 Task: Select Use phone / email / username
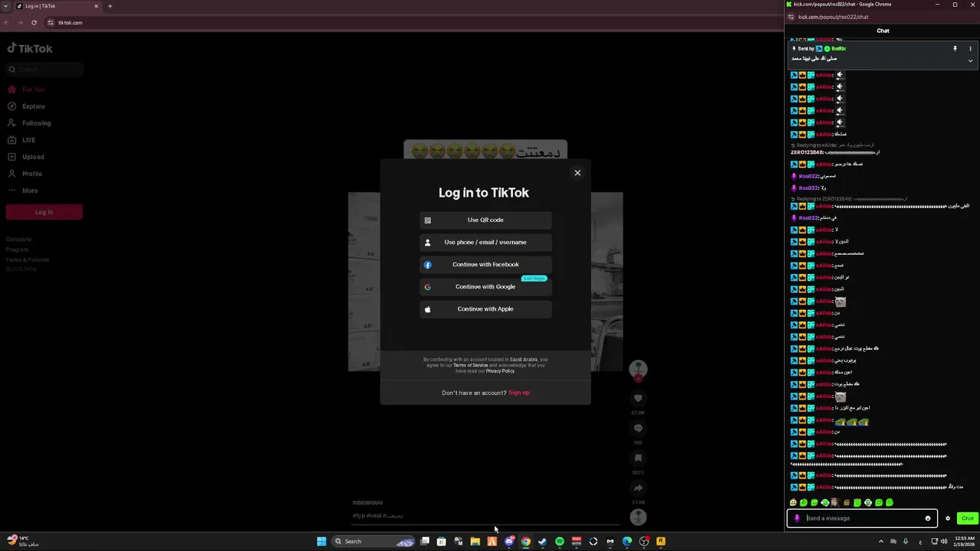pos(485,242)
